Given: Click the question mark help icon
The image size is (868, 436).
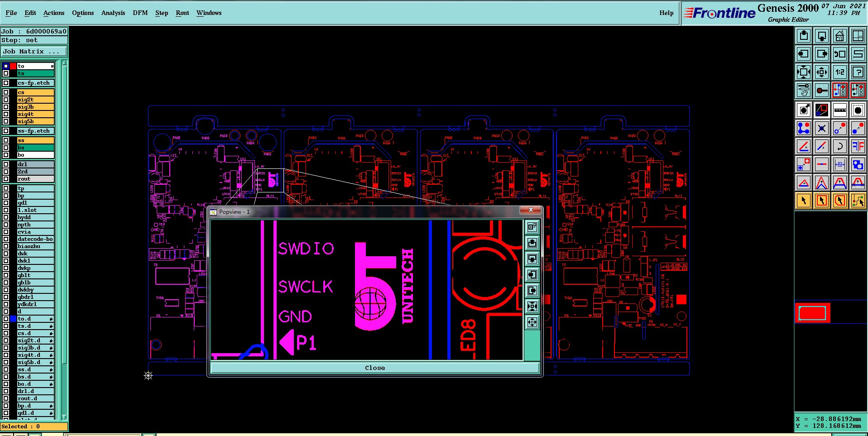Looking at the screenshot, I should [858, 72].
